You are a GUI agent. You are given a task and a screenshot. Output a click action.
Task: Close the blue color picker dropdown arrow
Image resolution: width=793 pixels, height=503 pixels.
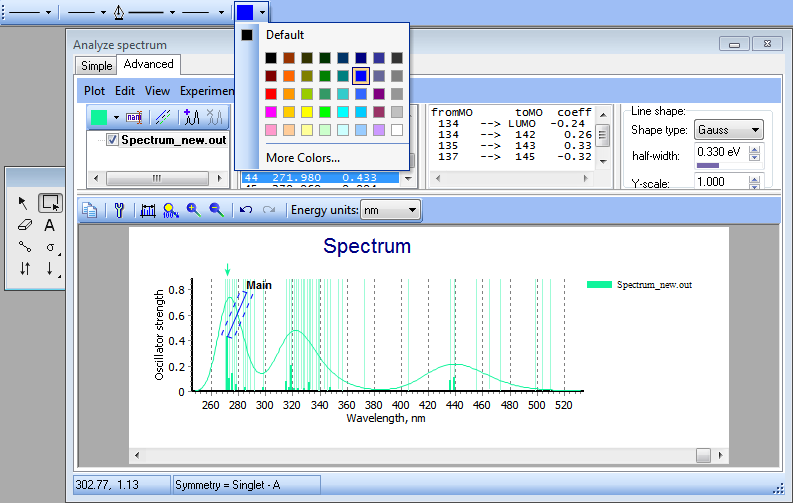pyautogui.click(x=262, y=12)
